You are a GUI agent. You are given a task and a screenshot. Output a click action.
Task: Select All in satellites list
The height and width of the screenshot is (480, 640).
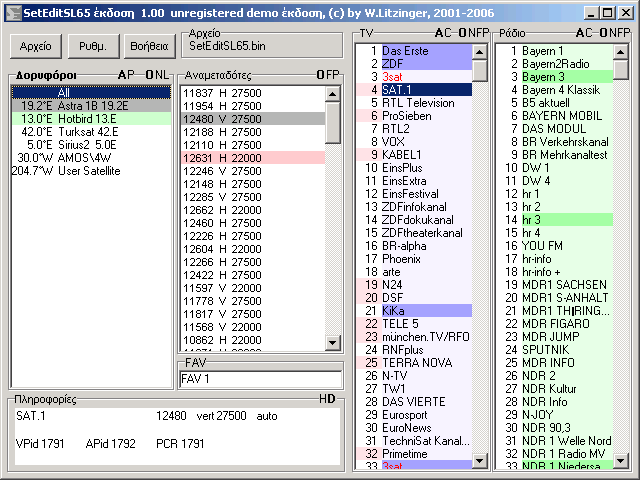click(91, 93)
